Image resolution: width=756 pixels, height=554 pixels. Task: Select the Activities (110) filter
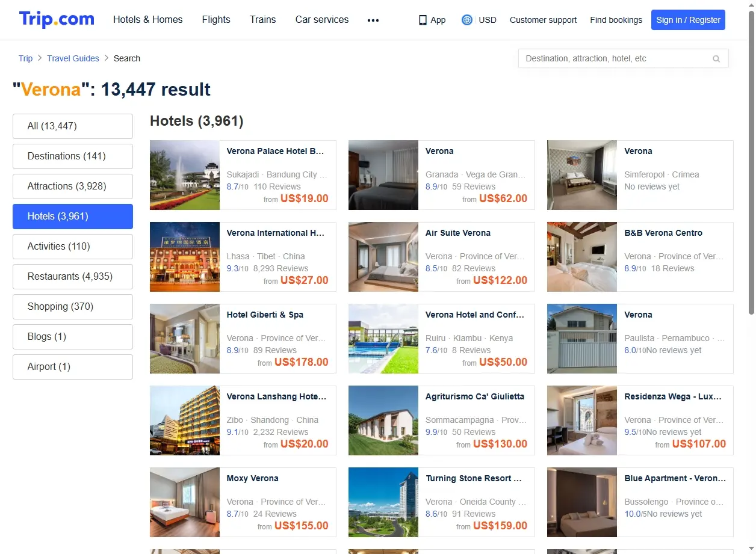tap(73, 247)
